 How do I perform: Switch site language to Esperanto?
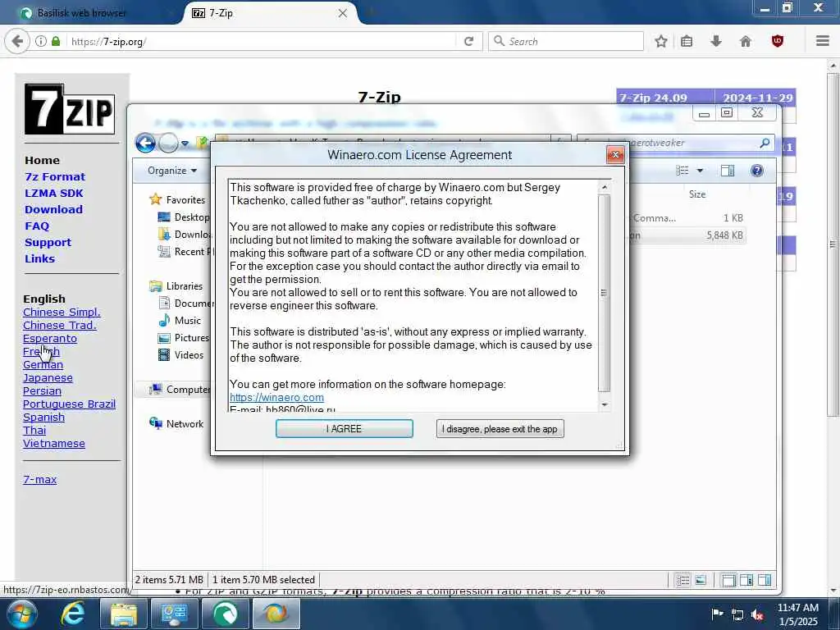click(x=50, y=339)
